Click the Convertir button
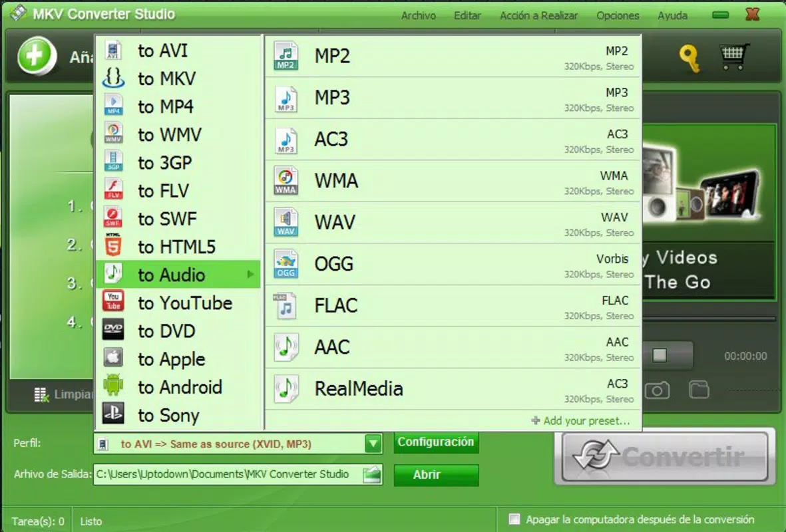 (x=665, y=456)
